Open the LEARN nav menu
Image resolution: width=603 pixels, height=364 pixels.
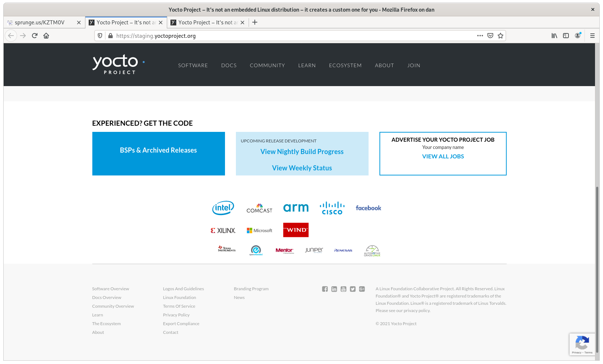pyautogui.click(x=307, y=65)
